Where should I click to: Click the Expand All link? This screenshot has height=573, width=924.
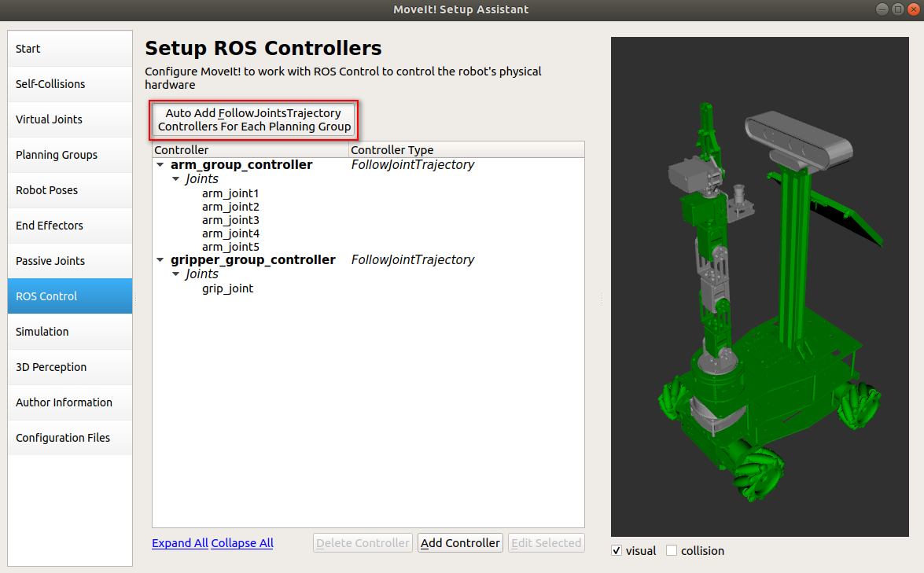tap(180, 543)
